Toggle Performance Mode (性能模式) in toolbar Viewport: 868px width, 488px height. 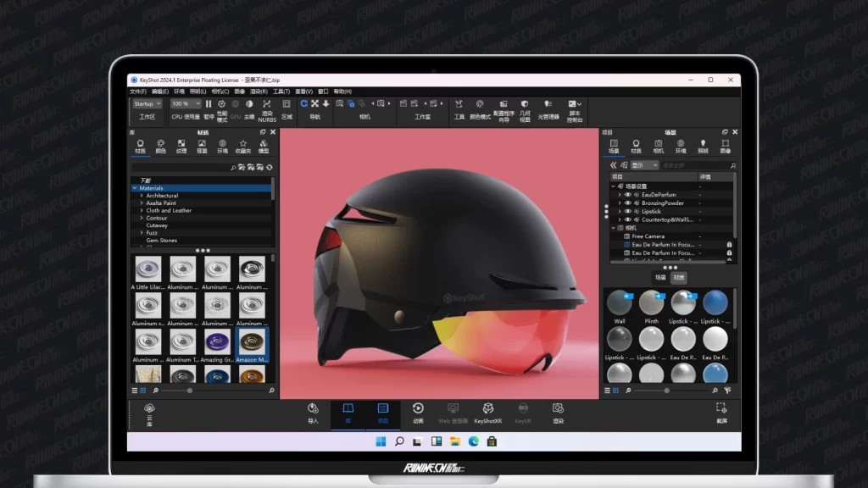(222, 104)
